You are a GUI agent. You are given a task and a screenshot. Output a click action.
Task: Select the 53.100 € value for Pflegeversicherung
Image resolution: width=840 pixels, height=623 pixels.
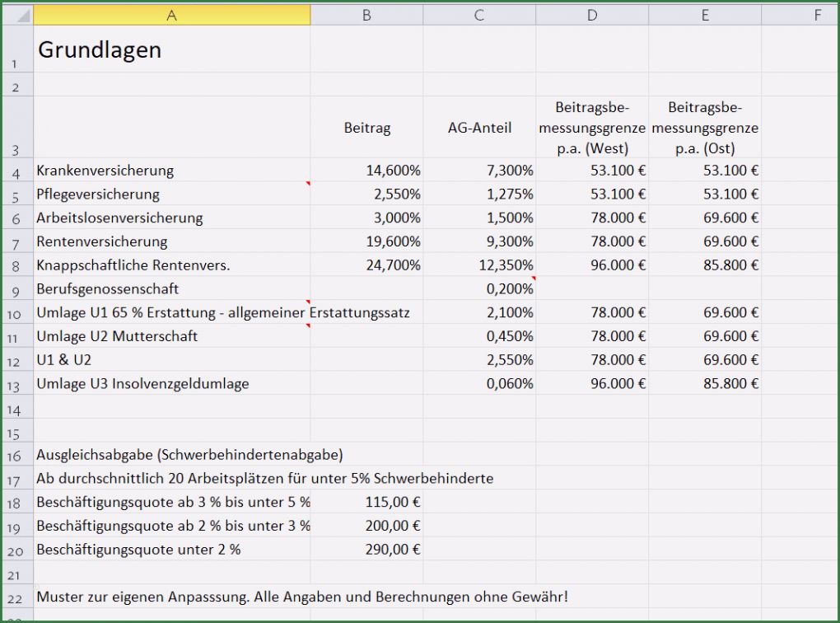click(591, 194)
